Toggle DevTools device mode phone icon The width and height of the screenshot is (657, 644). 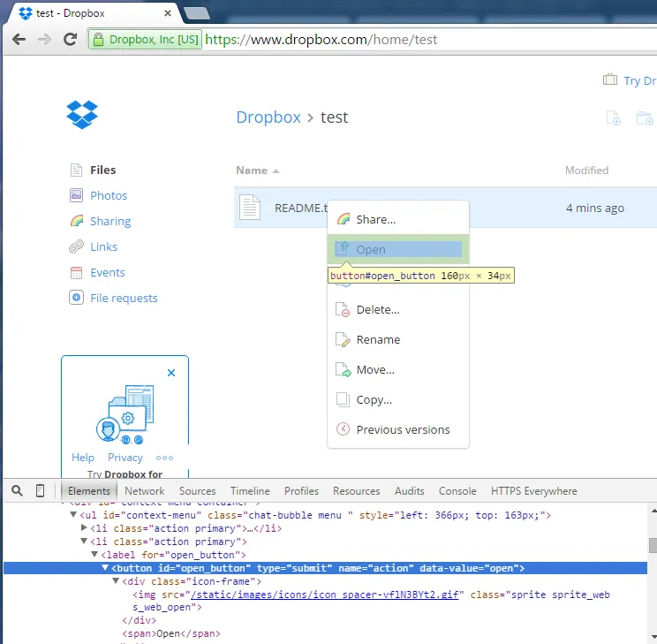point(41,490)
